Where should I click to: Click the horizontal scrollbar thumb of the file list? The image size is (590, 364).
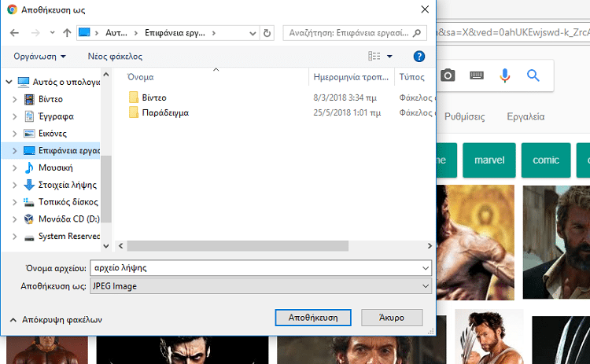pyautogui.click(x=238, y=246)
